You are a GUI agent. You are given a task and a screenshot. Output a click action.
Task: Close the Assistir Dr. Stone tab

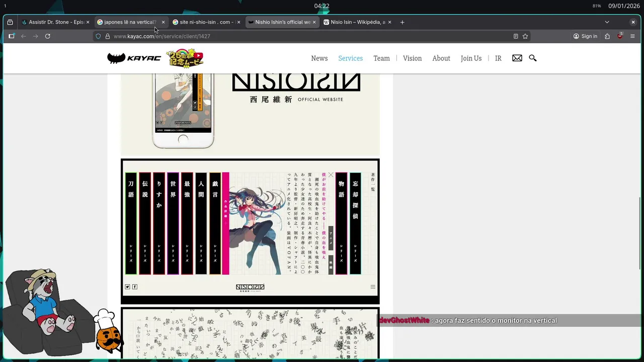point(88,22)
